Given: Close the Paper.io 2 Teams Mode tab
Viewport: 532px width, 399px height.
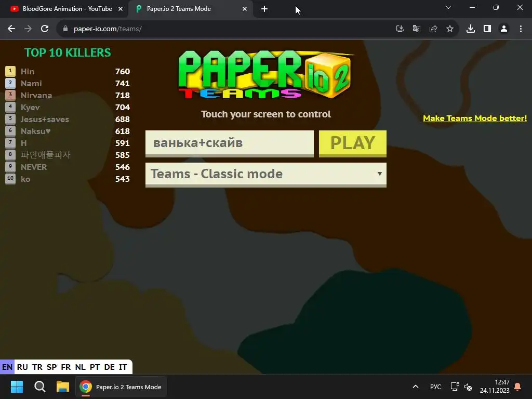Looking at the screenshot, I should [x=244, y=9].
